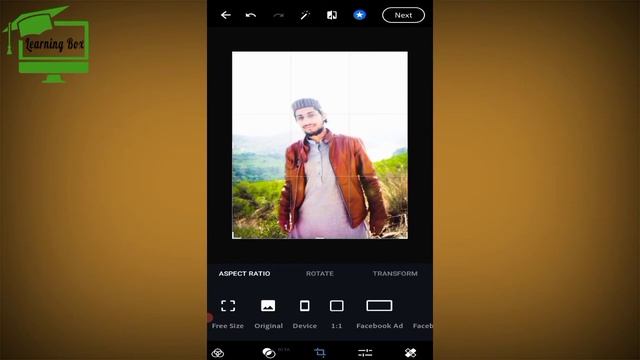Open the healing bandage tool
Image resolution: width=640 pixels, height=360 pixels.
click(x=410, y=353)
